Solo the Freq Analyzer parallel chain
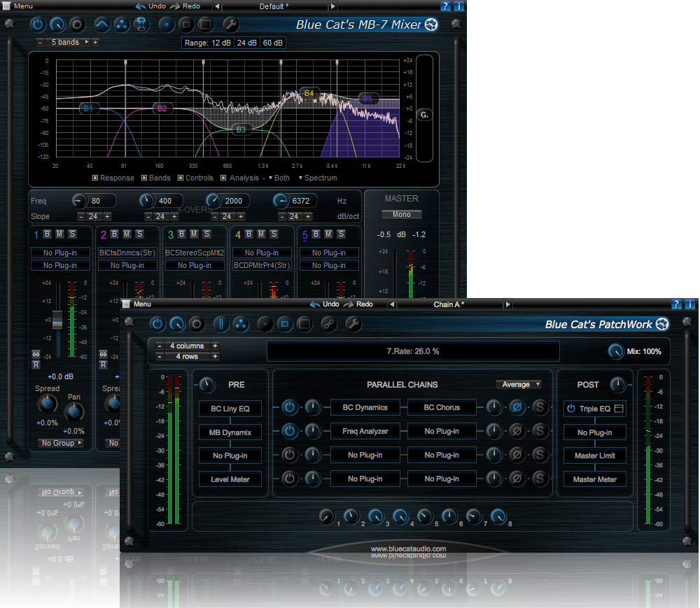 540,431
